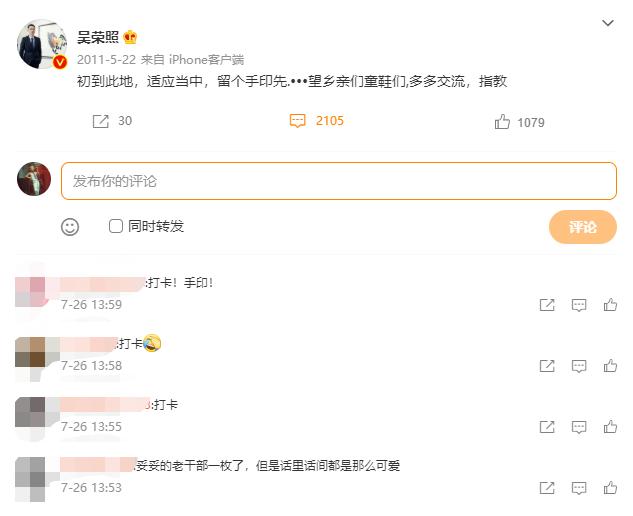Open the emoji picker smiley icon
The height and width of the screenshot is (516, 633).
point(70,227)
